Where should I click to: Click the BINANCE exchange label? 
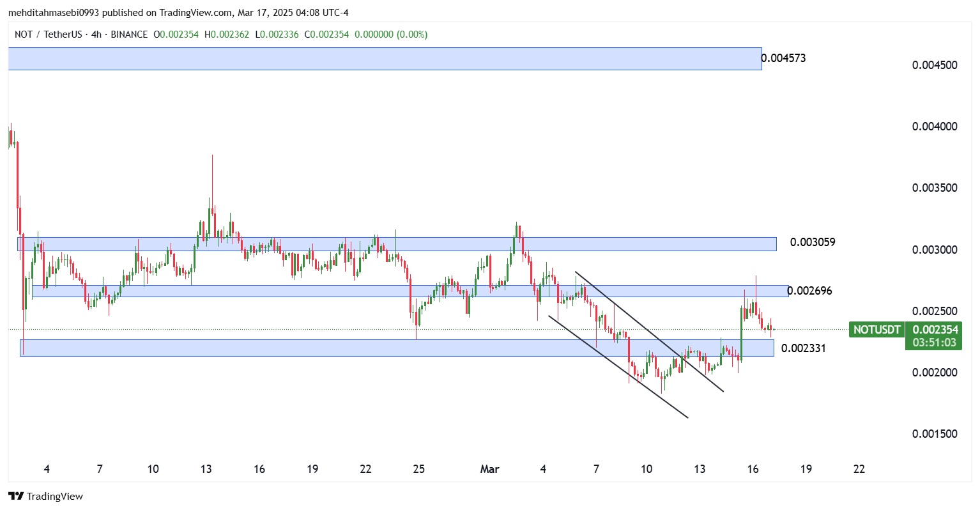(x=129, y=35)
